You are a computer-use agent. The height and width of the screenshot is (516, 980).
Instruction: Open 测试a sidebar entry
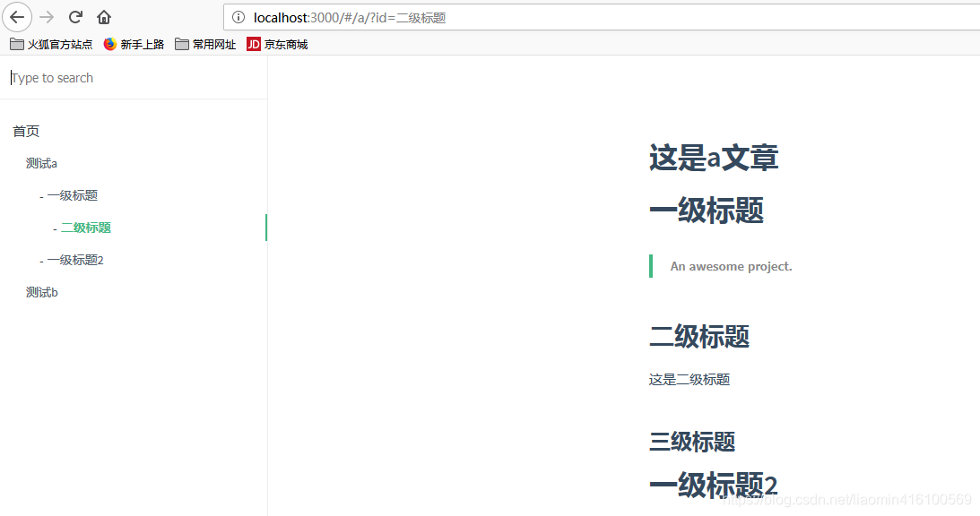point(41,164)
